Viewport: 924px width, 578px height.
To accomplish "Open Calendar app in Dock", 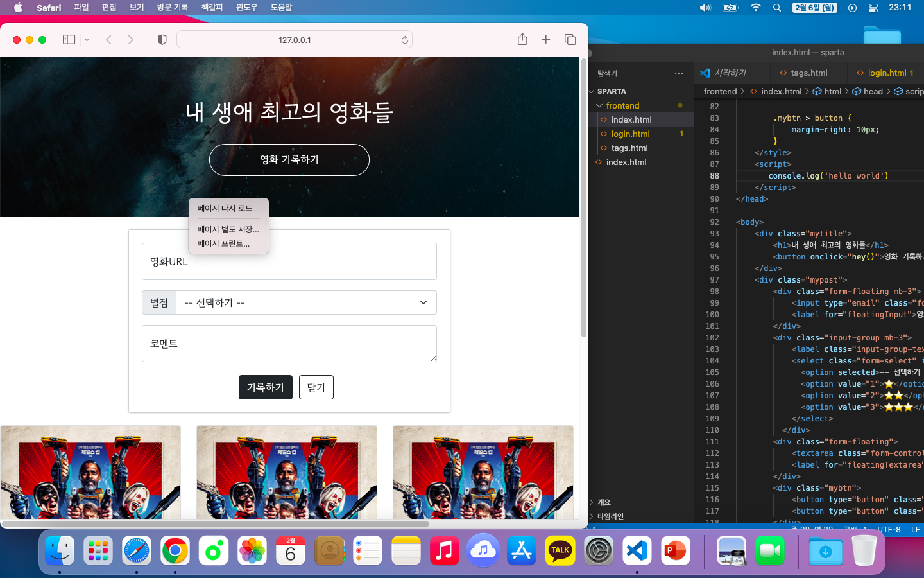I will [x=291, y=550].
